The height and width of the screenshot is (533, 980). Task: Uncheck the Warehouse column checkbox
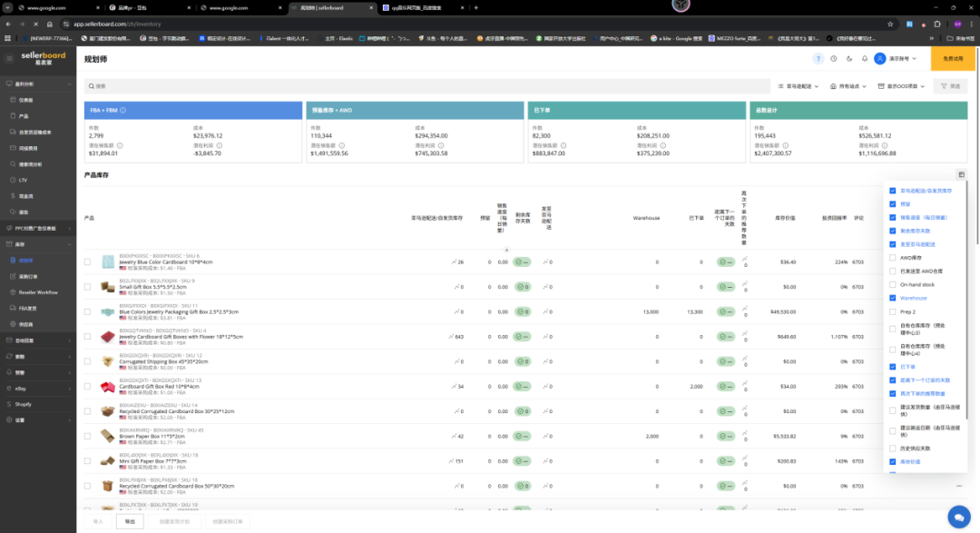tap(893, 298)
